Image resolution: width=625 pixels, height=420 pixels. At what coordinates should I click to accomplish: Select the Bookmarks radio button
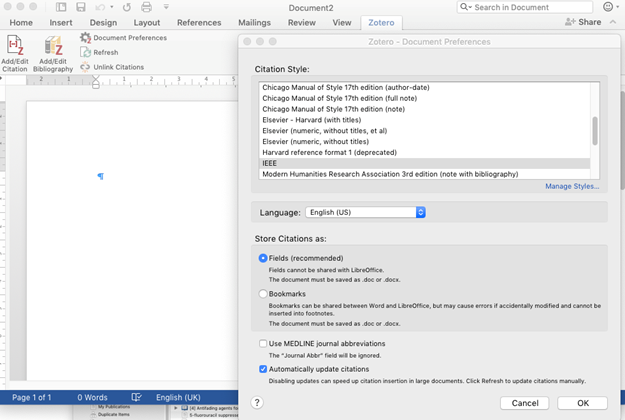(x=263, y=294)
